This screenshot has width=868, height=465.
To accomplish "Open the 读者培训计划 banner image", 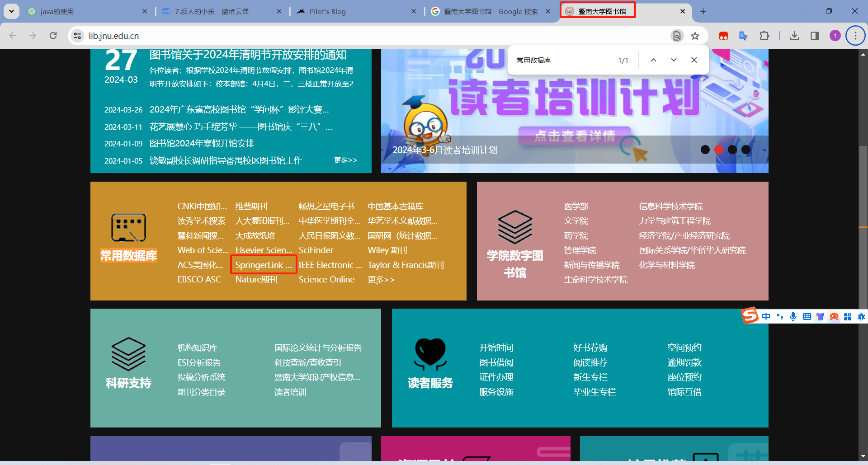I will 575,111.
